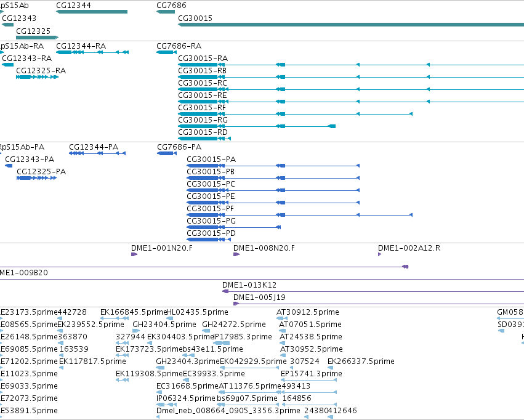Select the Dmel_neb_008664_0905_3356.3prime label
Image resolution: width=524 pixels, height=420 pixels.
coord(228,411)
